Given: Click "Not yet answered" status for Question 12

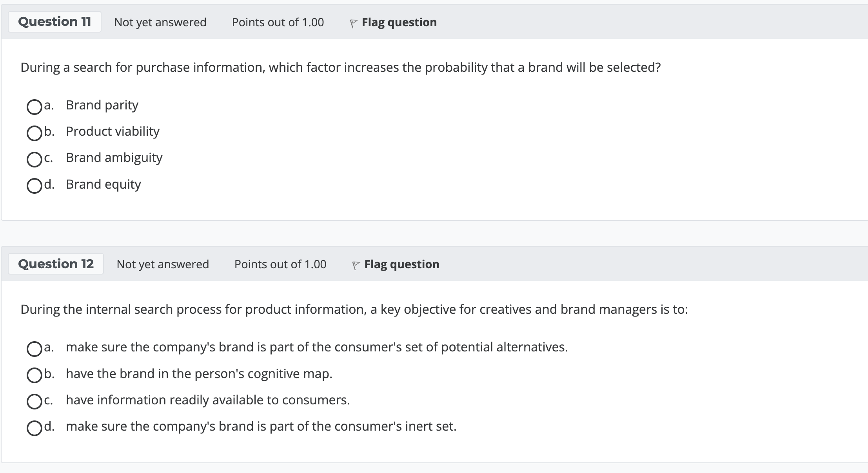Looking at the screenshot, I should [162, 264].
